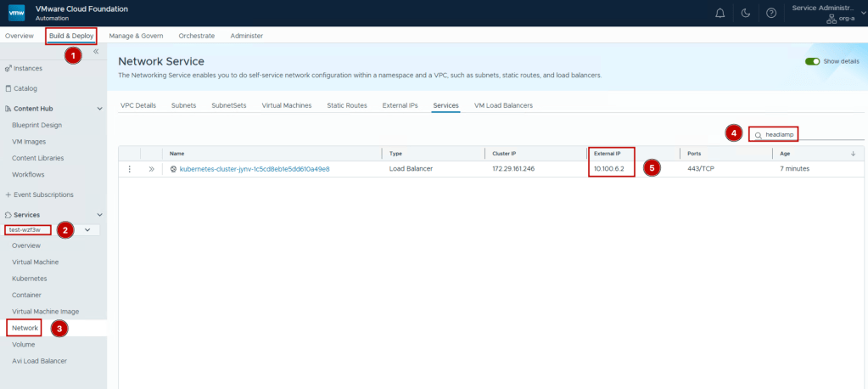Open Kubernetes service

click(30, 279)
